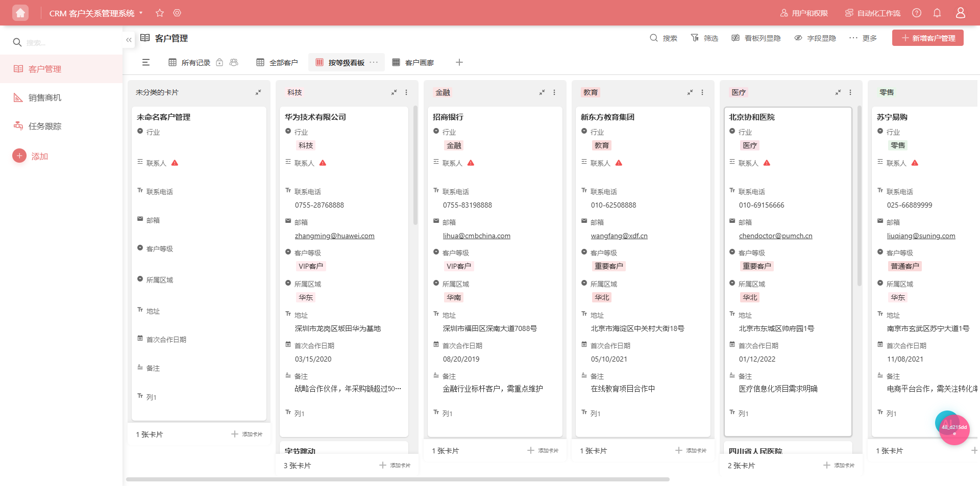
Task: Open email link zhangming@huawei.com
Action: click(335, 236)
